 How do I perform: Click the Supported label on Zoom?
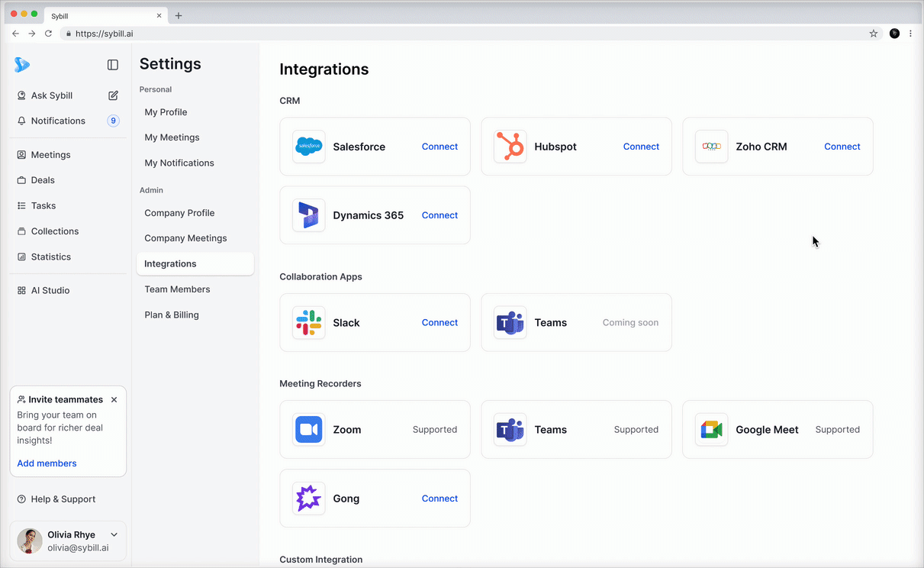[435, 430]
